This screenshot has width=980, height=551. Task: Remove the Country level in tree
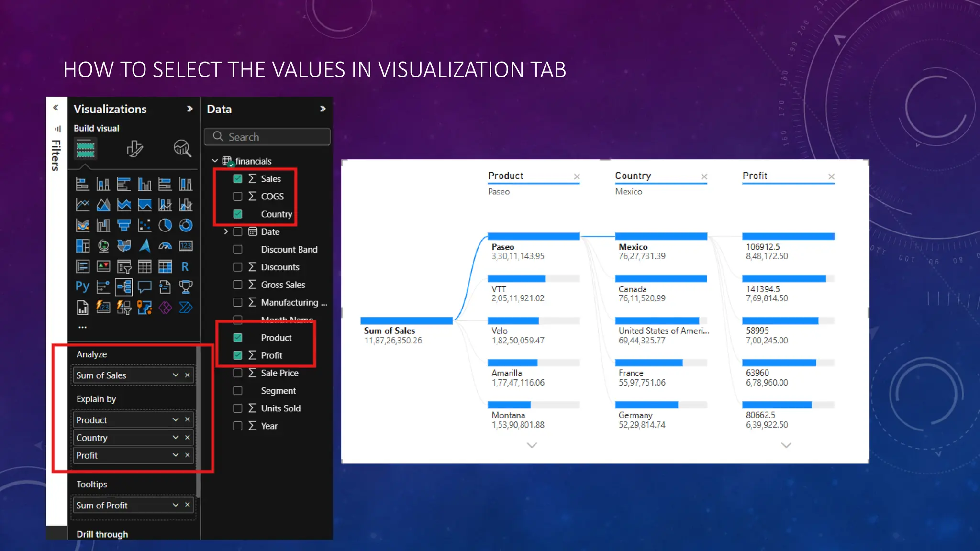pos(704,177)
